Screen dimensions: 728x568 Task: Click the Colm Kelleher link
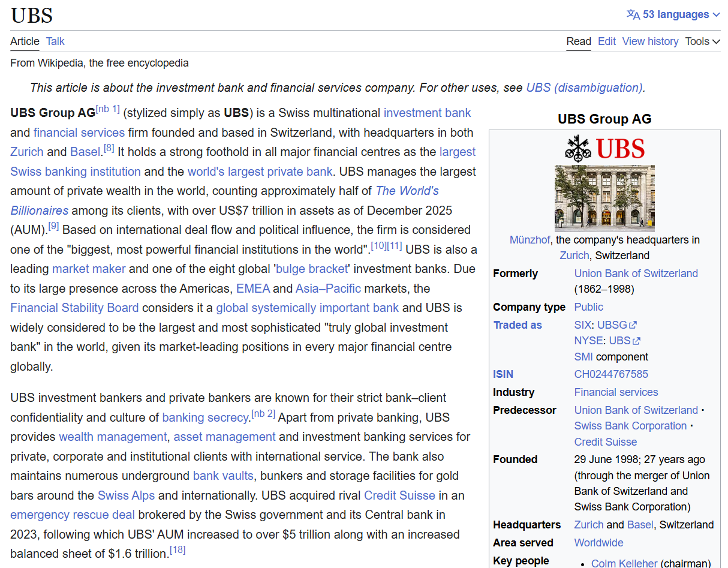pos(624,563)
